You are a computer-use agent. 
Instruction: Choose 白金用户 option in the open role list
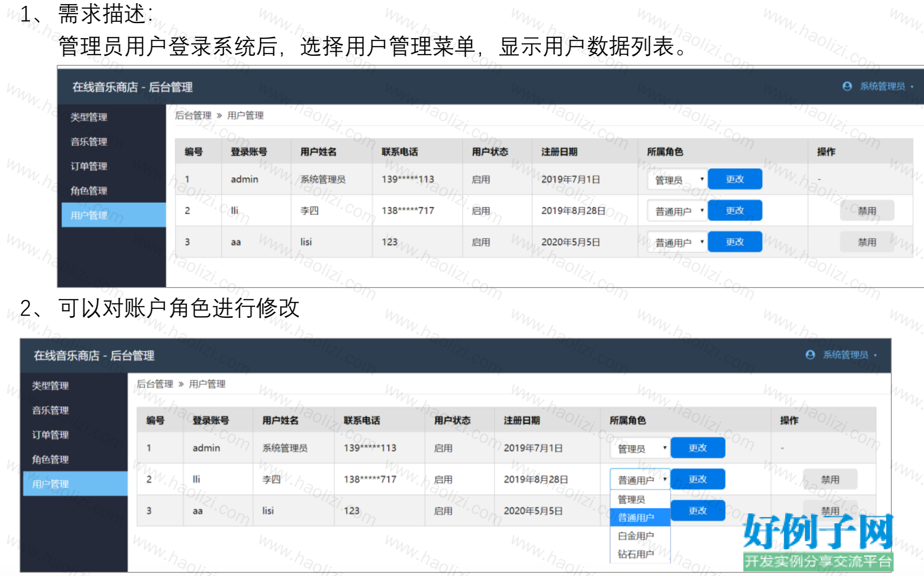(x=640, y=536)
